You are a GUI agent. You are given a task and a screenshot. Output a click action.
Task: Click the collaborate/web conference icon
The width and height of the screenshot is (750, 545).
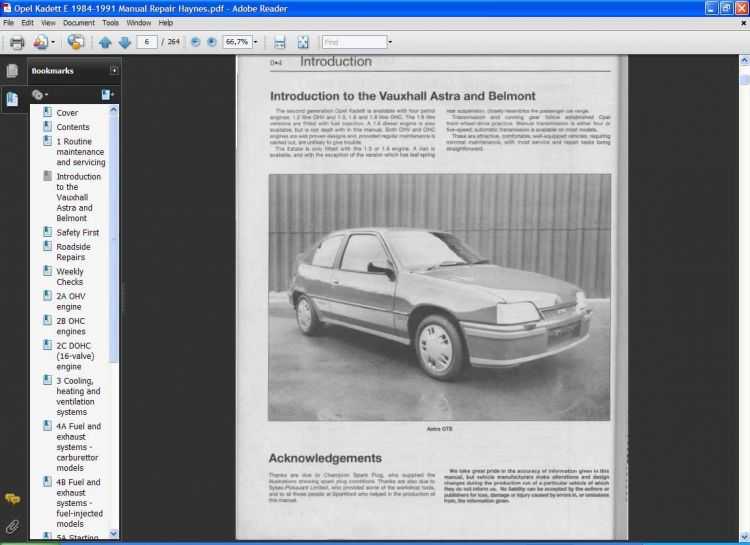(x=76, y=42)
